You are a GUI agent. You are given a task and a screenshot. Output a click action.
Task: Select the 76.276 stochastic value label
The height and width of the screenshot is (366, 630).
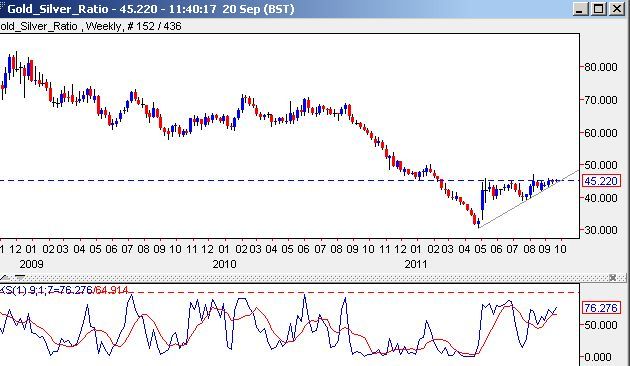coord(601,308)
